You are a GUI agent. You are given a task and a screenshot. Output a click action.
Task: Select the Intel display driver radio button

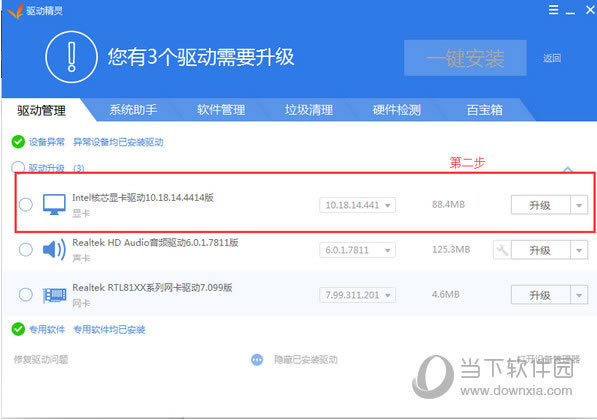tap(26, 204)
